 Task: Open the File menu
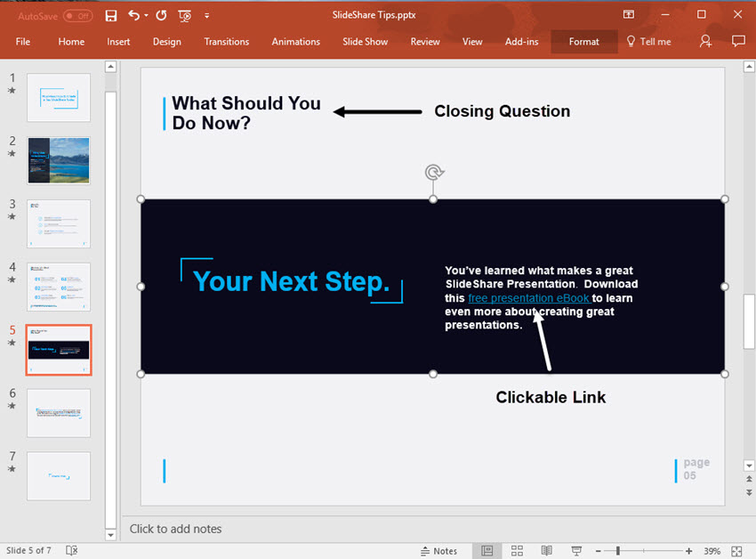22,42
